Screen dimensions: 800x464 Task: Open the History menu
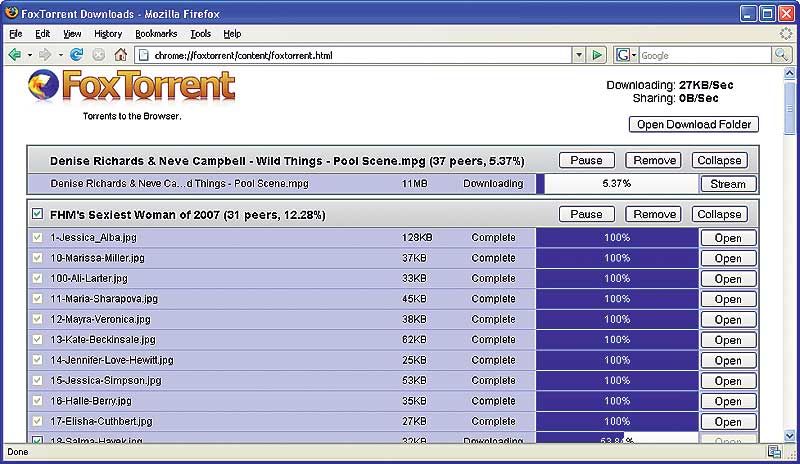point(108,34)
